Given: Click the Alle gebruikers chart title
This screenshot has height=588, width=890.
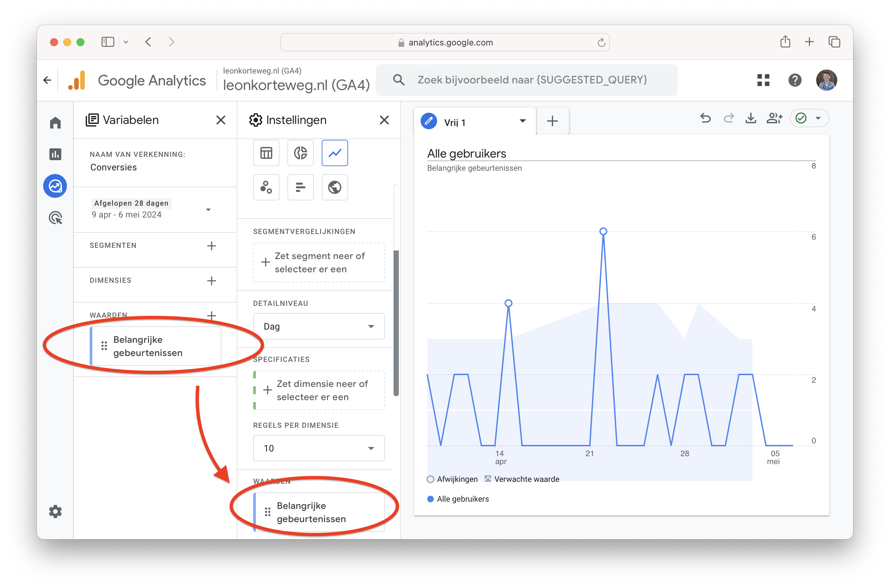Looking at the screenshot, I should pyautogui.click(x=466, y=153).
